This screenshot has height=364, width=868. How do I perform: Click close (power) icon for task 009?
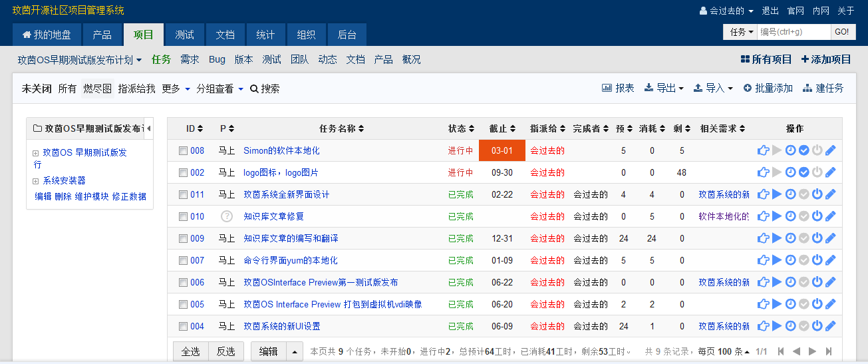click(x=817, y=238)
